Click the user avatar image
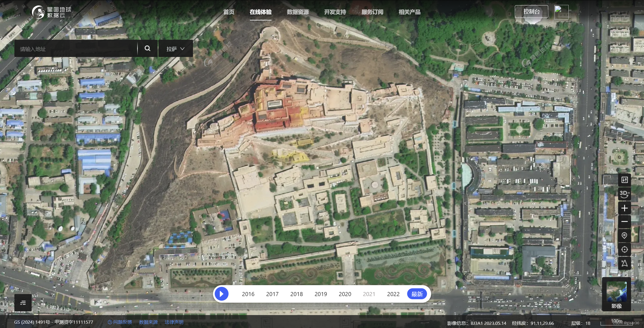This screenshot has width=644, height=328. (561, 12)
